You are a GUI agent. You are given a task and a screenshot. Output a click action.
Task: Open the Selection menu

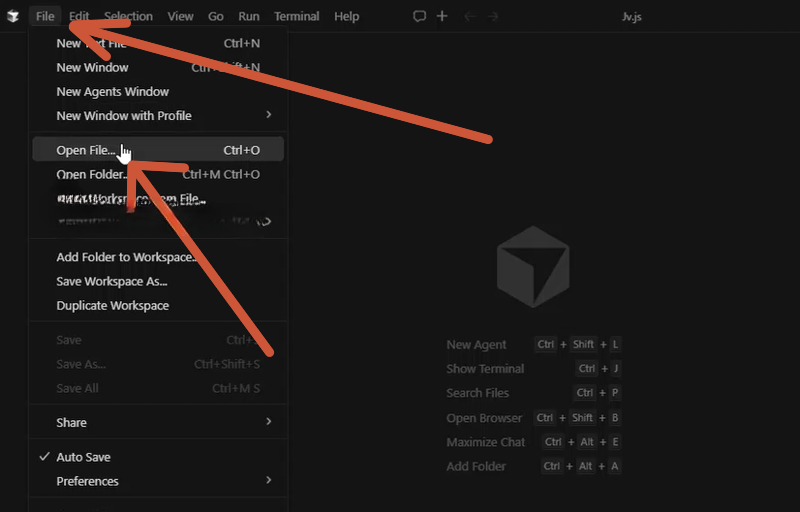129,16
